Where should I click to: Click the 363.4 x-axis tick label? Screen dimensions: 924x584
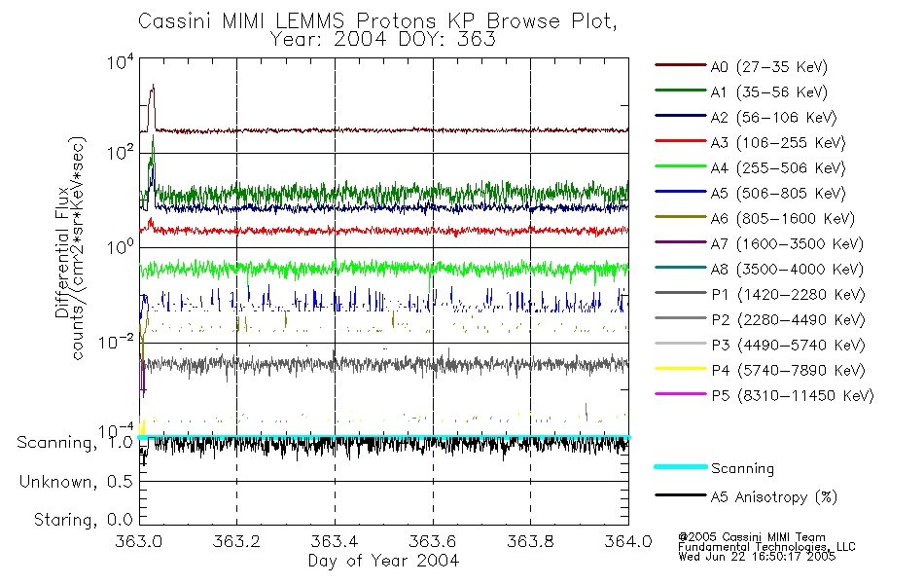pyautogui.click(x=335, y=541)
